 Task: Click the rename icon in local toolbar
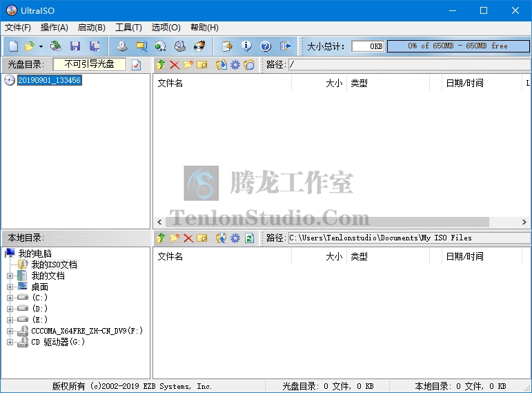(202, 238)
